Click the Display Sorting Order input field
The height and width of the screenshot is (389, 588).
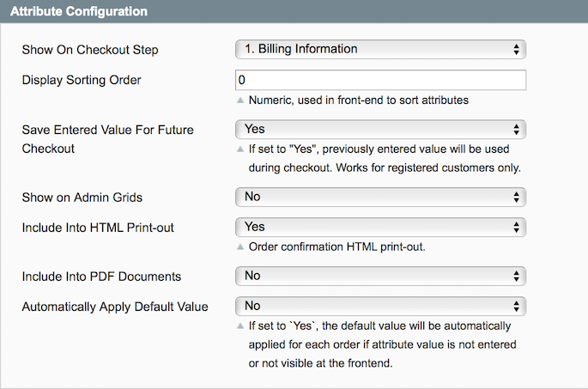(x=380, y=80)
